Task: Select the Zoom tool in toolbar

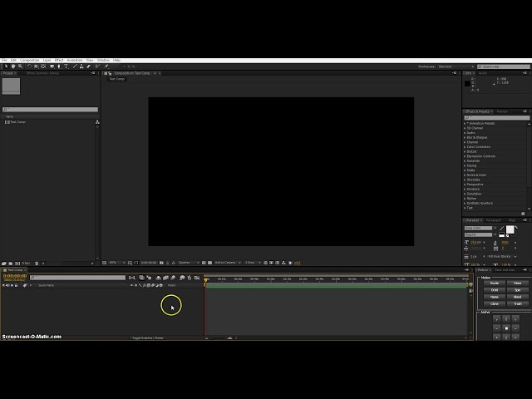Action: [20, 66]
